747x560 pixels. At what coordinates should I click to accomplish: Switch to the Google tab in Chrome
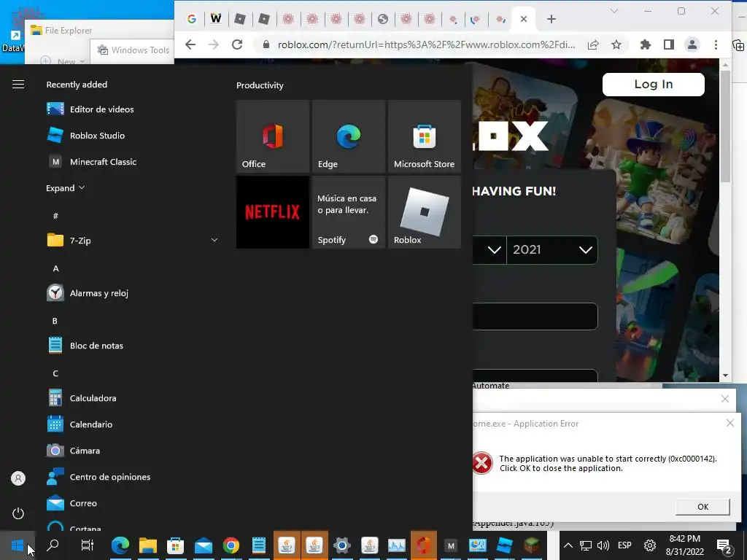click(x=192, y=19)
